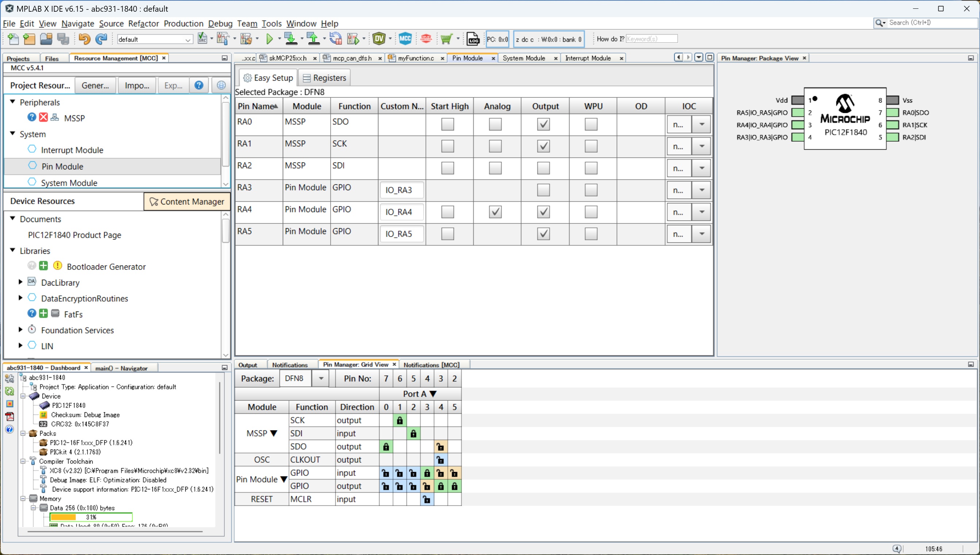
Task: Click the Run Project green arrow
Action: [269, 39]
